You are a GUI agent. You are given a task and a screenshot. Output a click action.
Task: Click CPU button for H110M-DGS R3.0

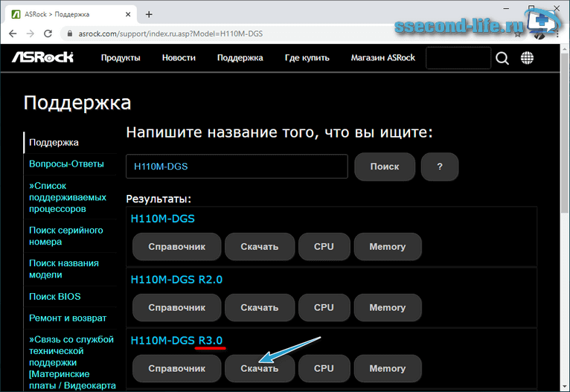coord(324,368)
